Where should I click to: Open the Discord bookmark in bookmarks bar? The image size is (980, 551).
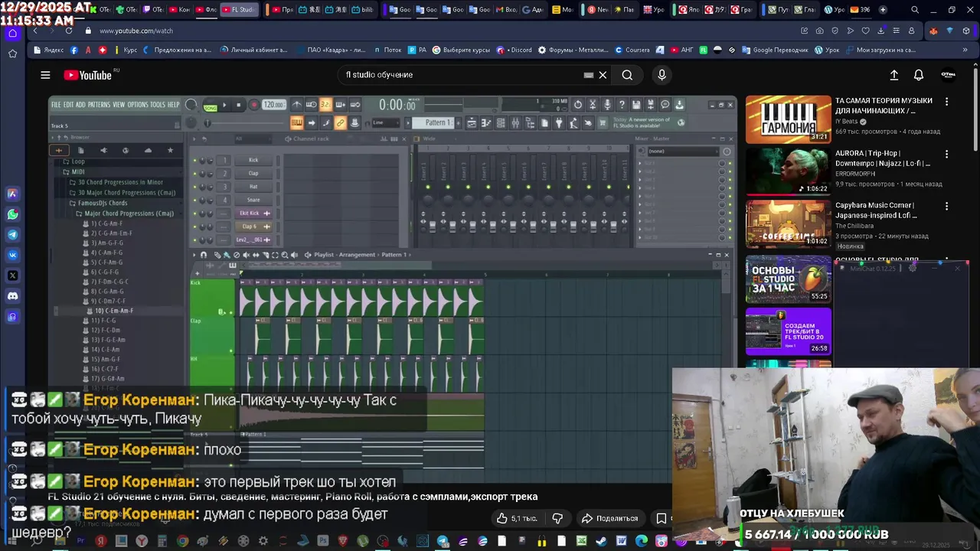514,50
